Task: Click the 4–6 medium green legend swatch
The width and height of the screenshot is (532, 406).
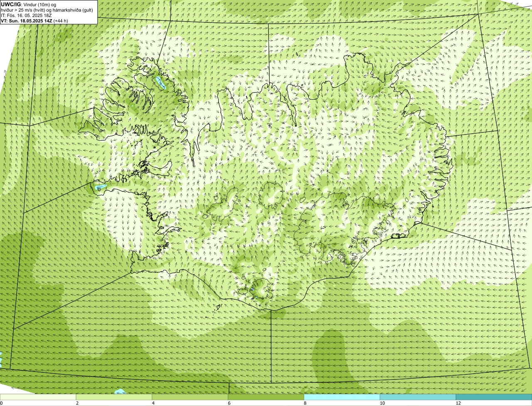Action: pyautogui.click(x=191, y=397)
